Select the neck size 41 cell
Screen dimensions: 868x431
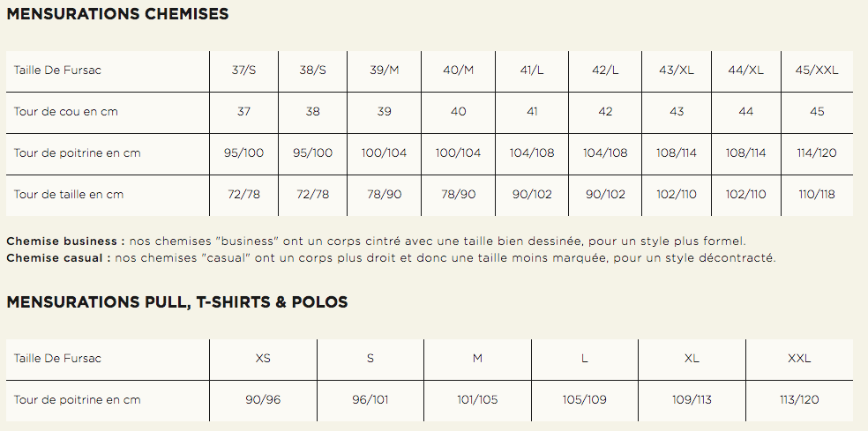532,112
